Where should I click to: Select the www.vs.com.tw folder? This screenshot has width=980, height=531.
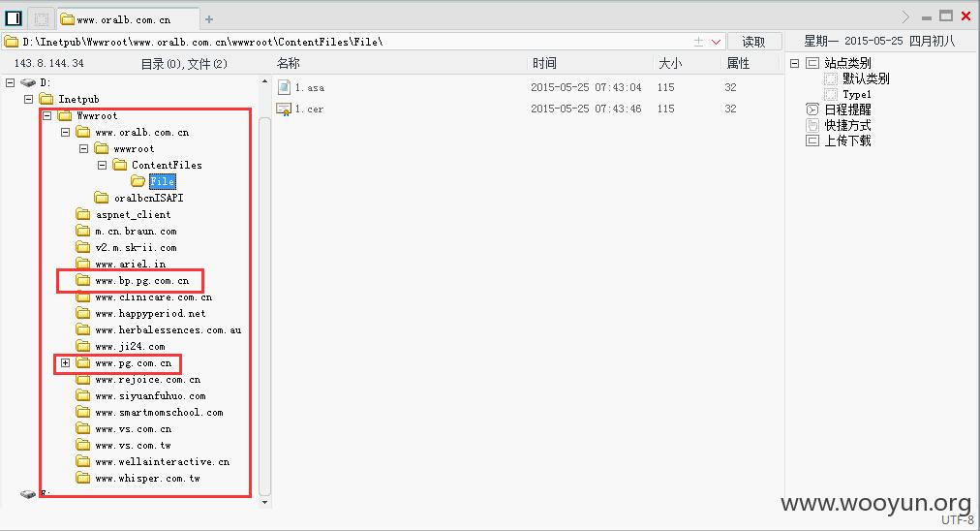(133, 446)
